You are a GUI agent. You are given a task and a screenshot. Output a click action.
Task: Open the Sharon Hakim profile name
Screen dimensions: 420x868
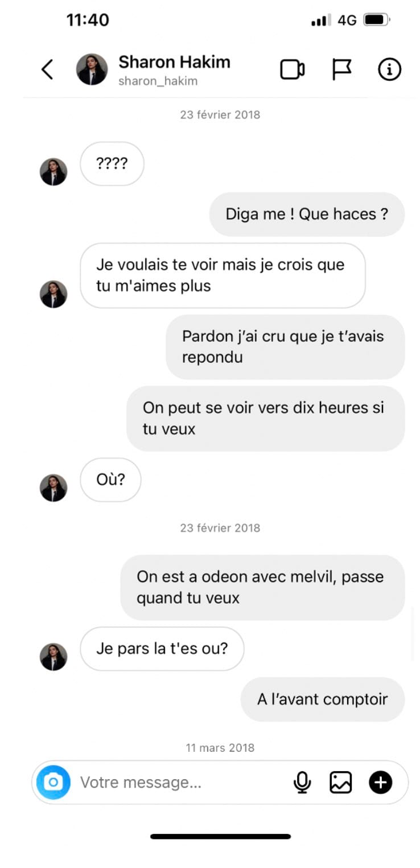pos(174,62)
